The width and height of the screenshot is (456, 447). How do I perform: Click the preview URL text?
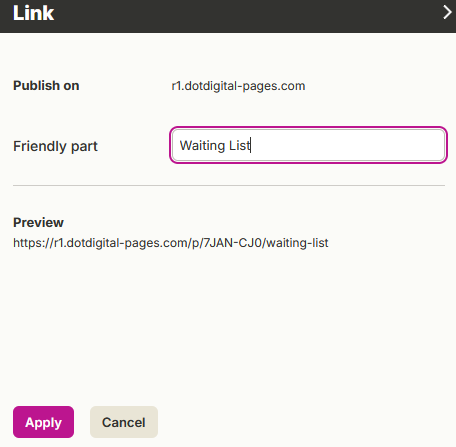[171, 243]
